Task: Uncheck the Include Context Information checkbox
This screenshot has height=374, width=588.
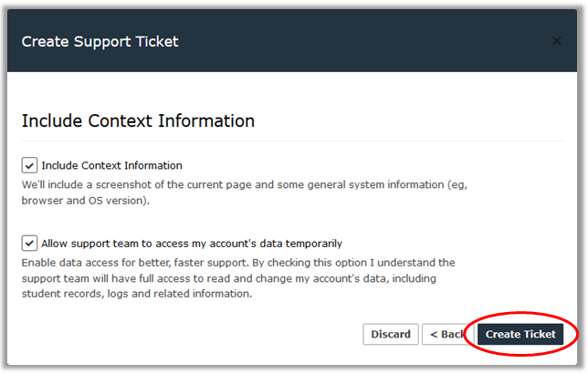Action: click(x=29, y=165)
